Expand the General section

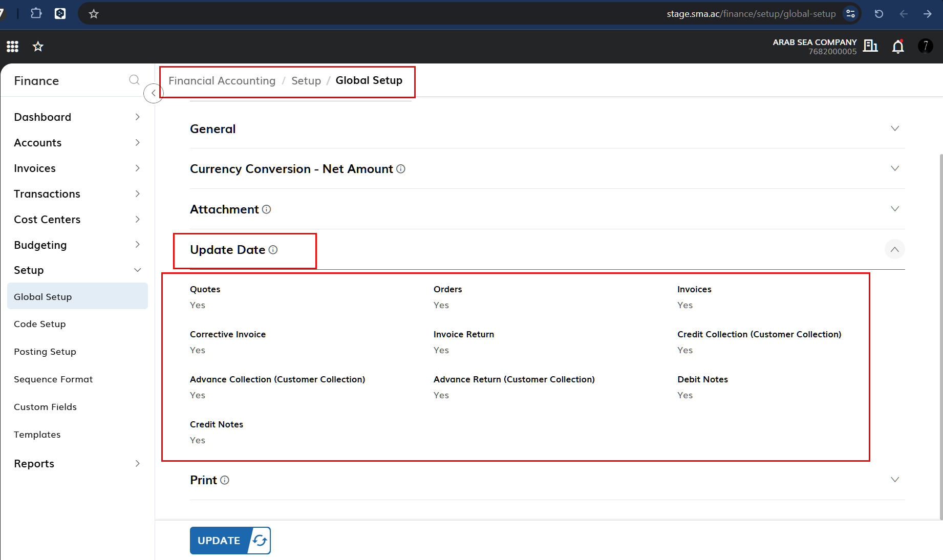pos(895,128)
